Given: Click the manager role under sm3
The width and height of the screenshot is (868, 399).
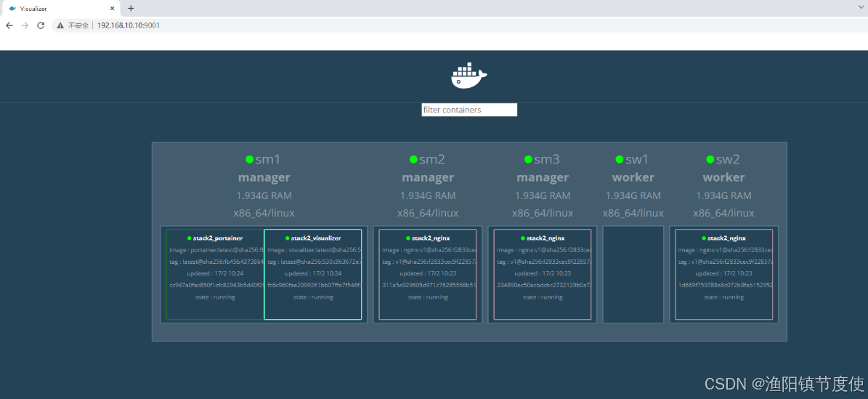Looking at the screenshot, I should click(x=543, y=177).
